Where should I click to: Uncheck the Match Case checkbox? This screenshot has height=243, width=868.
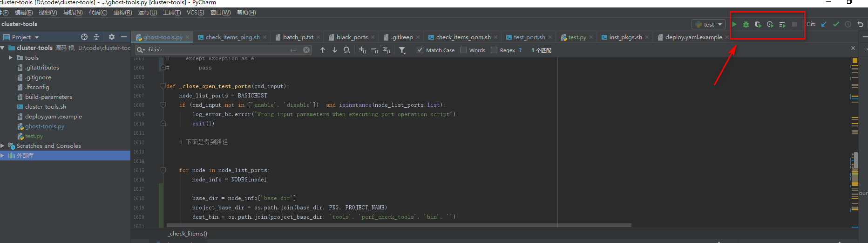pos(420,50)
